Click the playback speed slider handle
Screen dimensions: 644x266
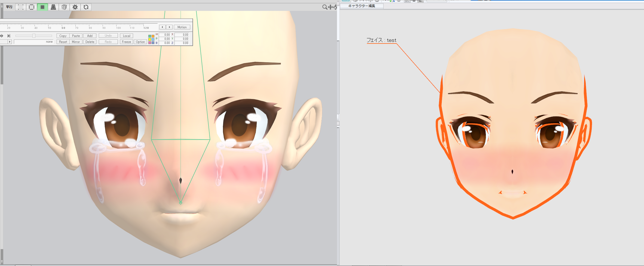click(x=34, y=36)
